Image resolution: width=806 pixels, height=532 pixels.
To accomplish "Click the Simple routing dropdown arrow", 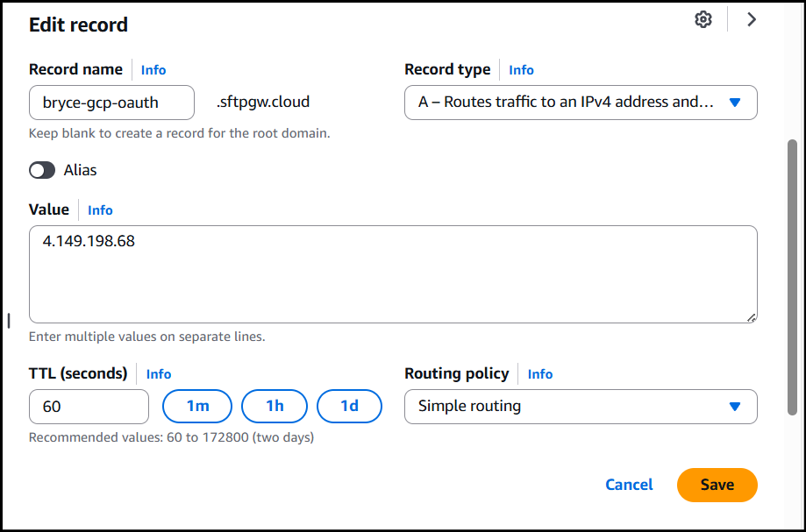I will [735, 407].
